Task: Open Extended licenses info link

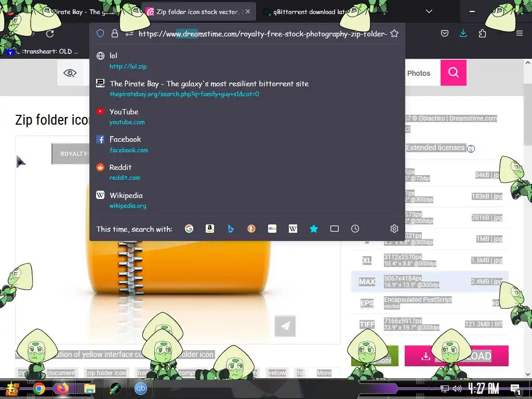Action: pyautogui.click(x=435, y=148)
